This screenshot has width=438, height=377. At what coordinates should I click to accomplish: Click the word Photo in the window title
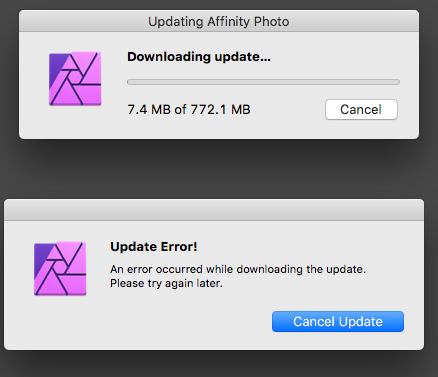point(271,21)
